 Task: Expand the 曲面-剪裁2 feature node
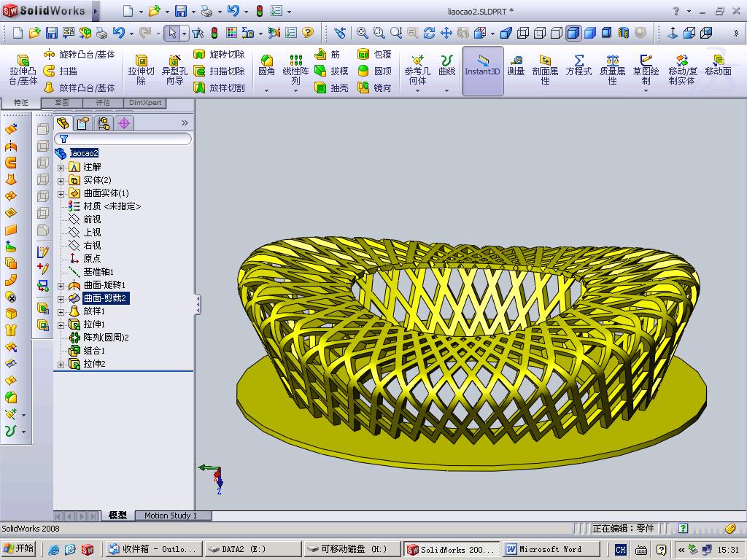click(61, 299)
